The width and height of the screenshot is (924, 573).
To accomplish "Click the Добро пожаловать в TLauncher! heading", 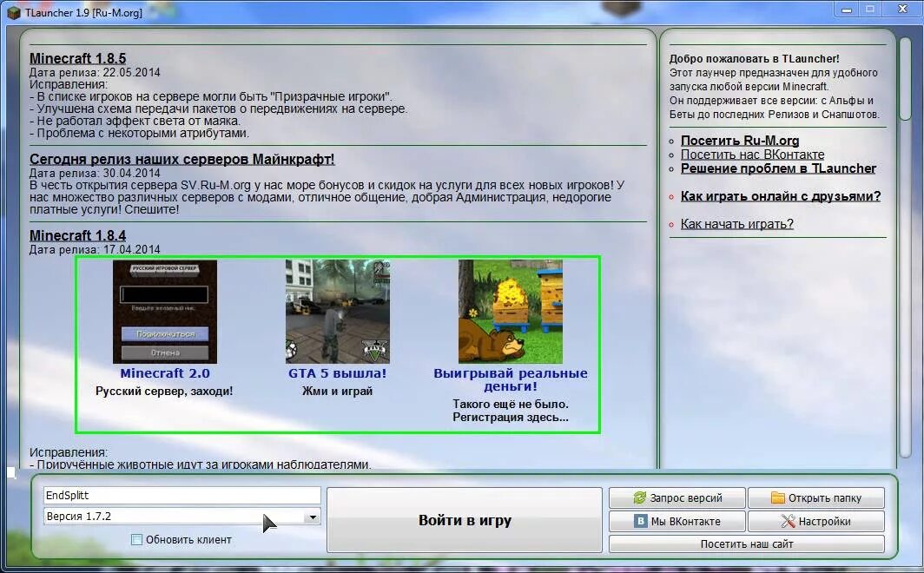I will (755, 59).
